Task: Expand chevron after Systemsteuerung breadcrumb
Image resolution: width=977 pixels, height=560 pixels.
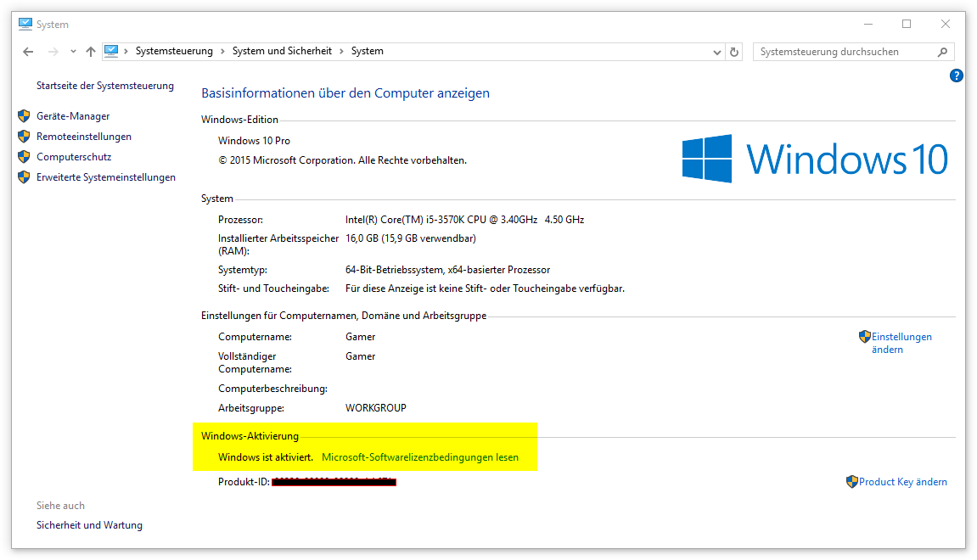Action: (x=222, y=51)
